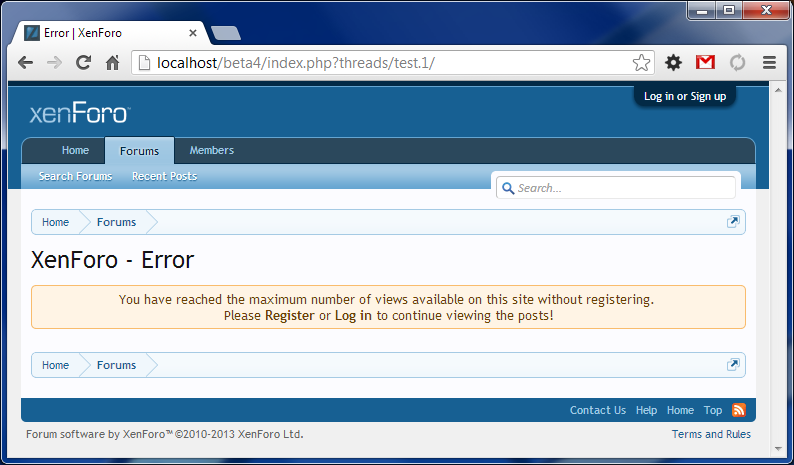The height and width of the screenshot is (465, 794).
Task: Click the browser back arrow button
Action: [25, 62]
